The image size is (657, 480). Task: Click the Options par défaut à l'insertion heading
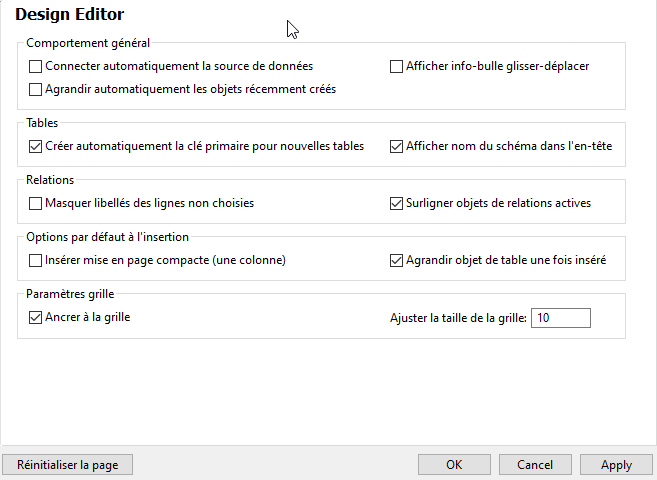click(x=107, y=236)
